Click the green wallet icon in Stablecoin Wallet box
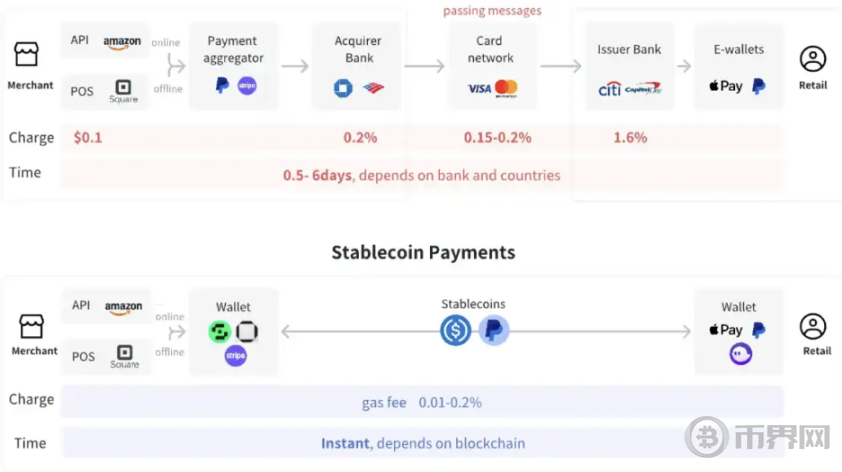This screenshot has height=472, width=842. point(220,332)
